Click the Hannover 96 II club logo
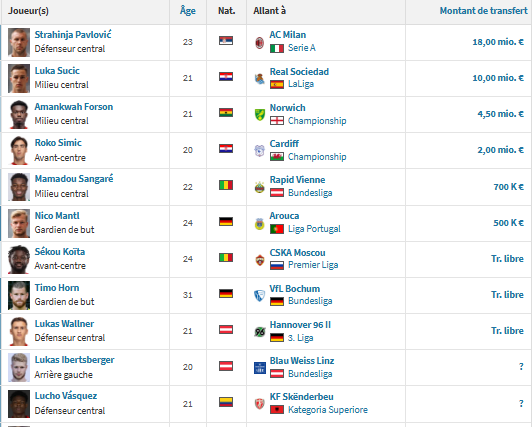The width and height of the screenshot is (532, 427). click(x=260, y=331)
